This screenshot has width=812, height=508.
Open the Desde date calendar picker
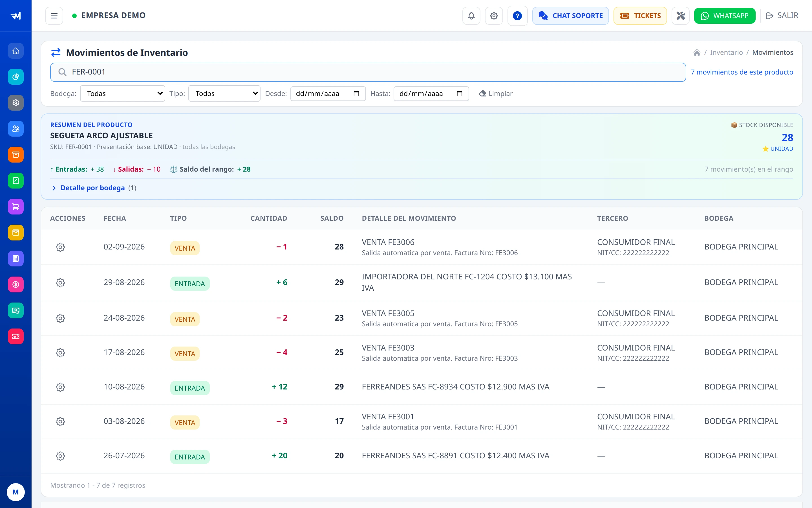pyautogui.click(x=356, y=93)
